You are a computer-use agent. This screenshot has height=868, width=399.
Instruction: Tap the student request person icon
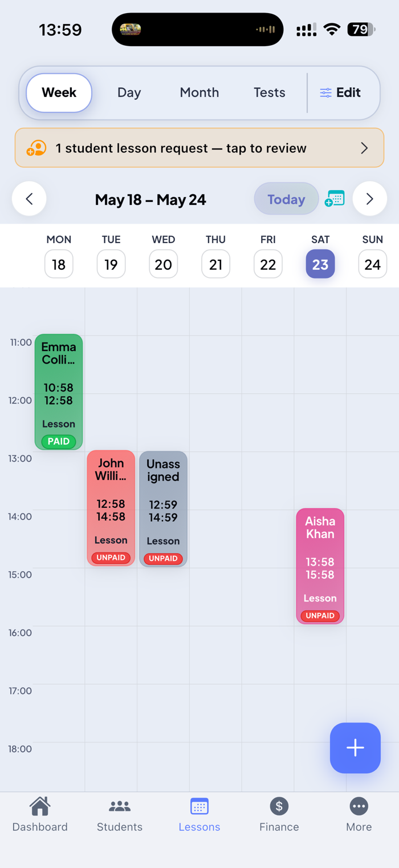click(x=36, y=148)
